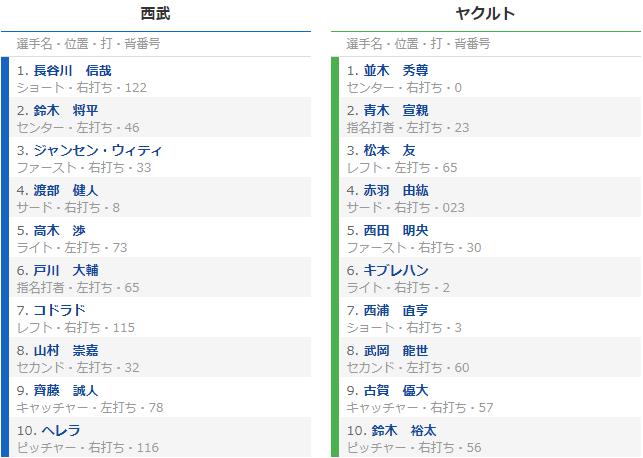Open 渡部 健人 player profile
This screenshot has height=458, width=643.
point(66,190)
